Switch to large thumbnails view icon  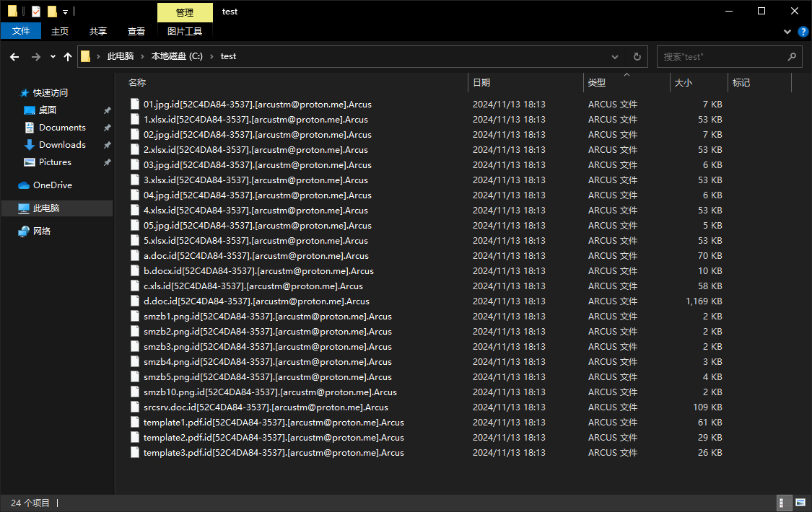800,502
